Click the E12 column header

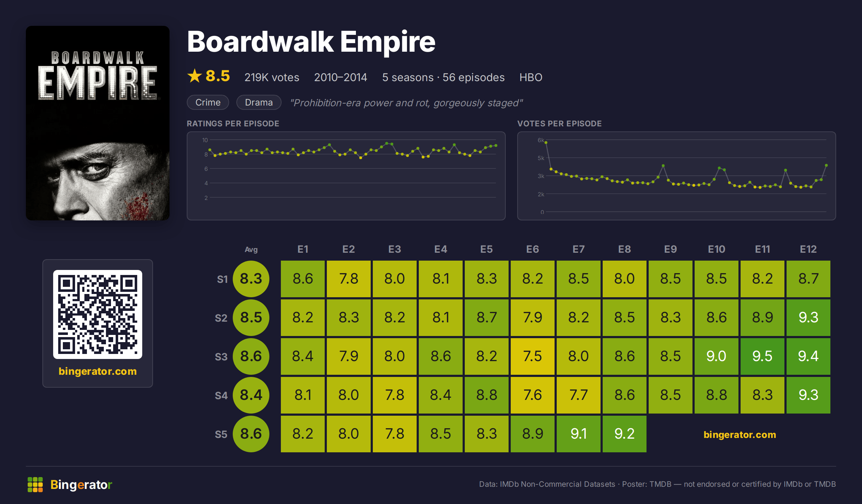pos(808,249)
